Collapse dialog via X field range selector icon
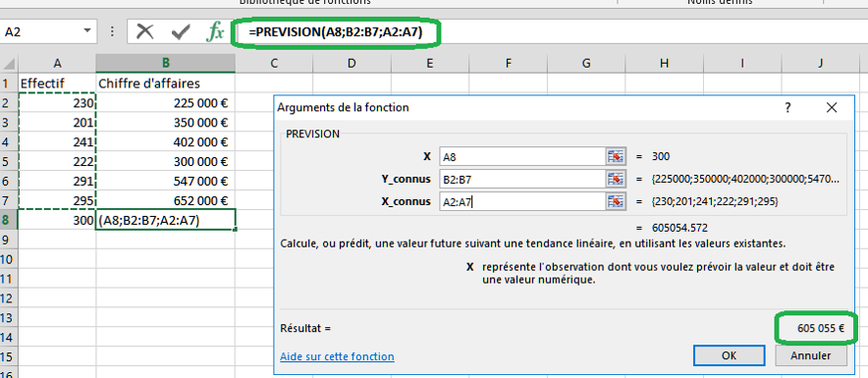The height and width of the screenshot is (378, 868). [x=616, y=157]
